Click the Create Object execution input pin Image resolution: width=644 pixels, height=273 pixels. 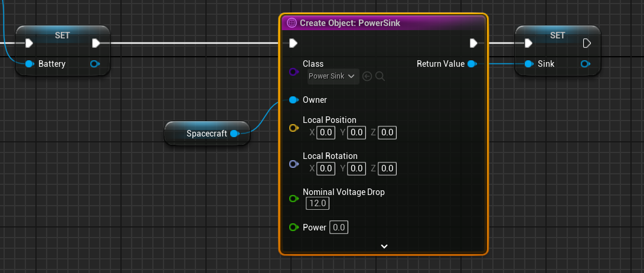293,43
